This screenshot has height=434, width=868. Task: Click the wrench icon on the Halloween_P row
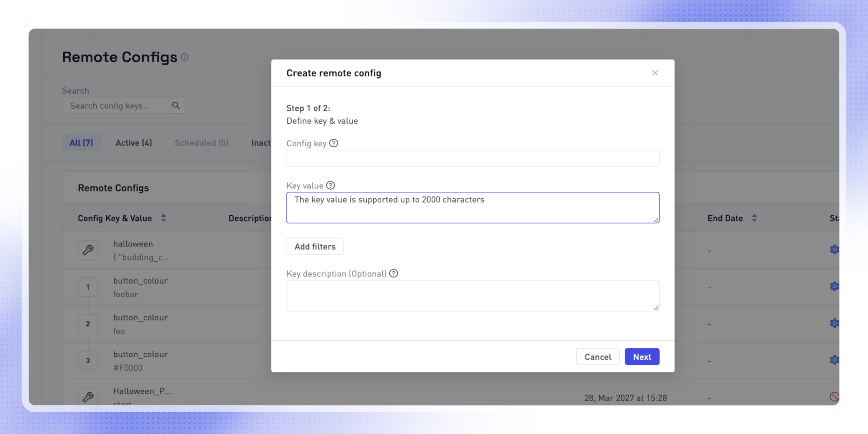coord(88,396)
